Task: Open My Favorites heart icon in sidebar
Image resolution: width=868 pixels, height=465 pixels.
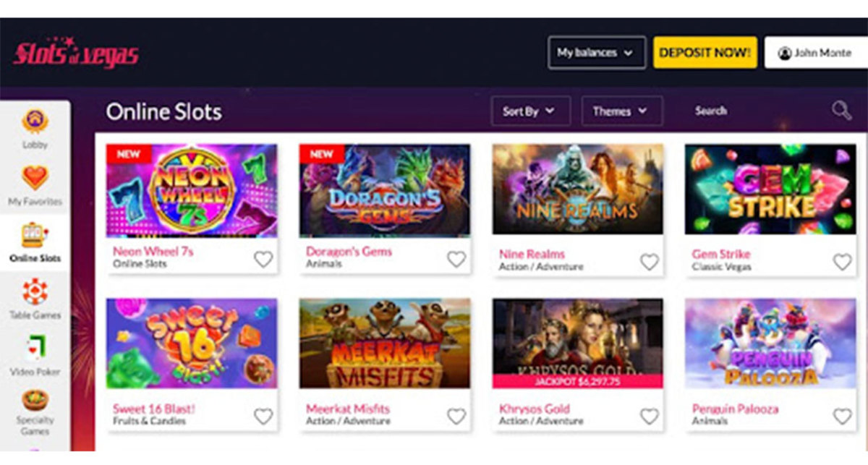Action: click(x=35, y=178)
